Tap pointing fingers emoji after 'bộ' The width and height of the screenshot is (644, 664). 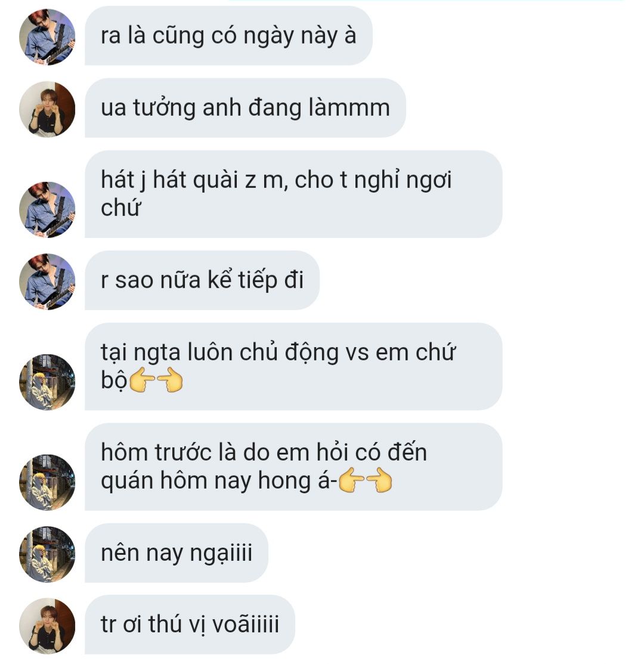tap(156, 380)
